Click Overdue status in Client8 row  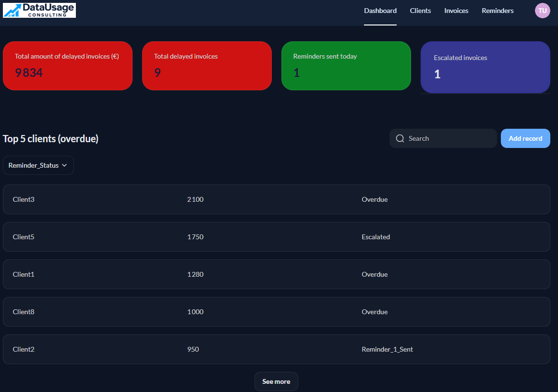[x=375, y=312]
